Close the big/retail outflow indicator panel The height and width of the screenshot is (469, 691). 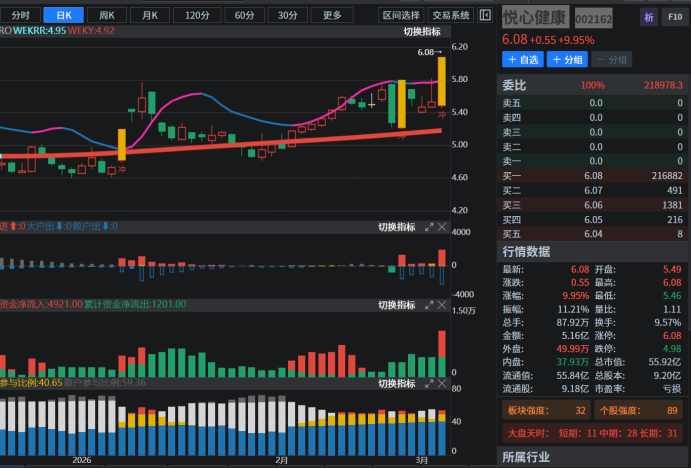[443, 227]
